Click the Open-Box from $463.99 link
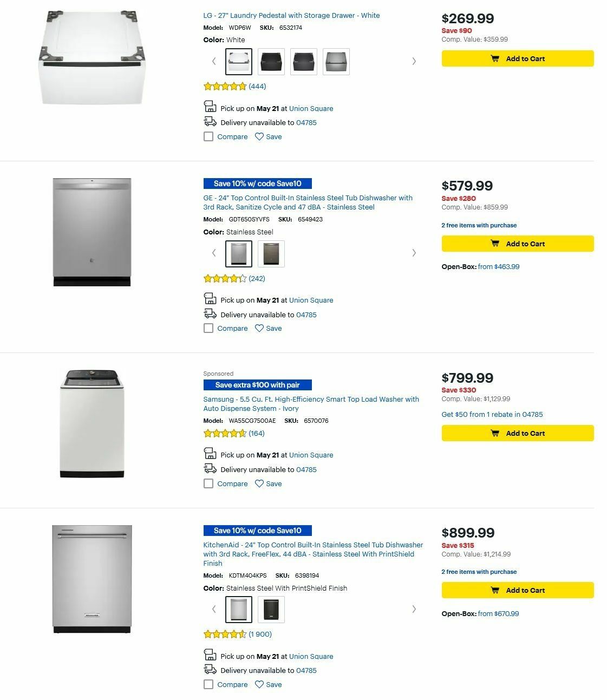This screenshot has height=700, width=607. pos(499,266)
